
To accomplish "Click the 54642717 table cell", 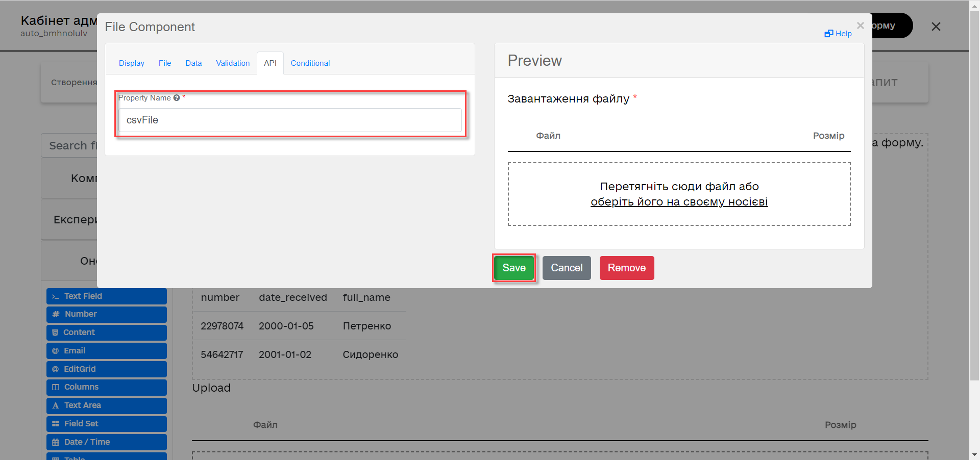I will (x=222, y=354).
